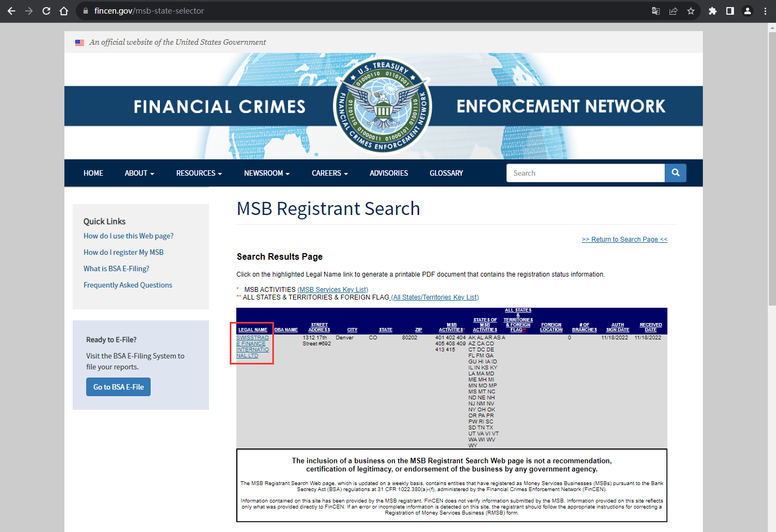Sort by RECEIVED DATE column header
776x532 pixels.
[651, 327]
